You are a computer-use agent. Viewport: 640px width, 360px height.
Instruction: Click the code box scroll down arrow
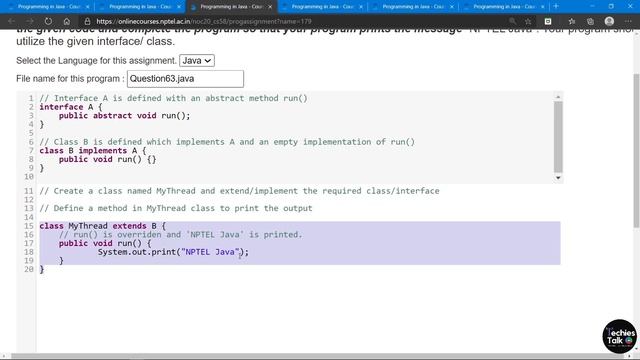point(558,178)
